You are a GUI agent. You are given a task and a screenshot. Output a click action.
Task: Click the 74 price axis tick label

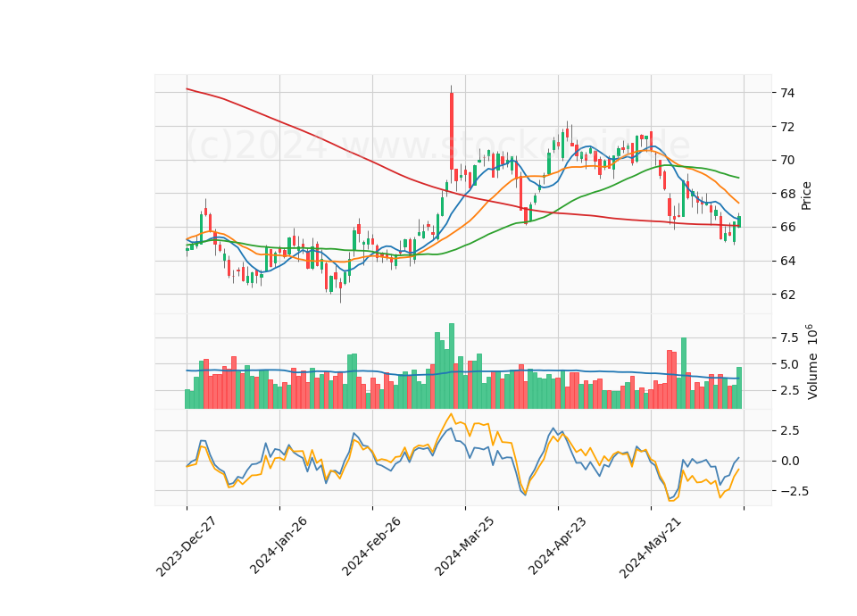(787, 93)
